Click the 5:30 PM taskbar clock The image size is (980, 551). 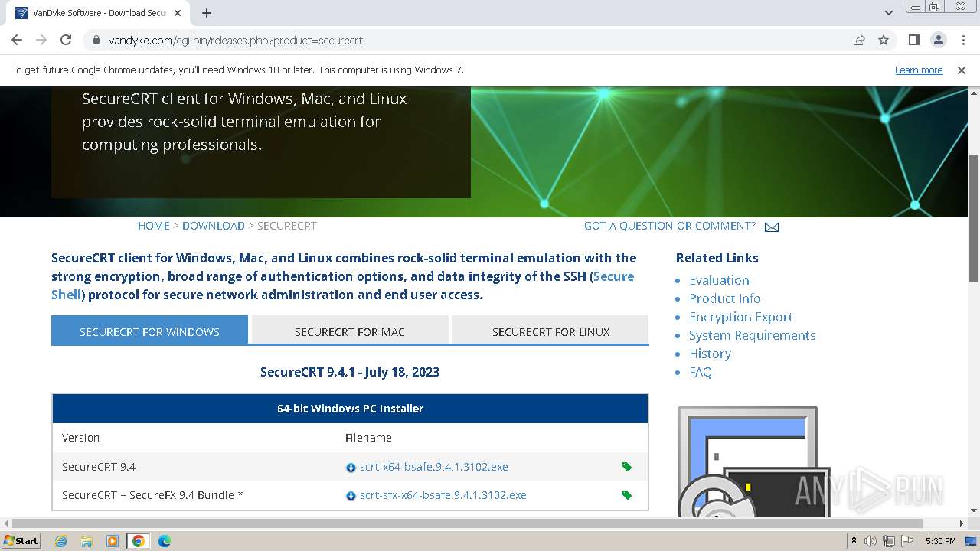[940, 541]
